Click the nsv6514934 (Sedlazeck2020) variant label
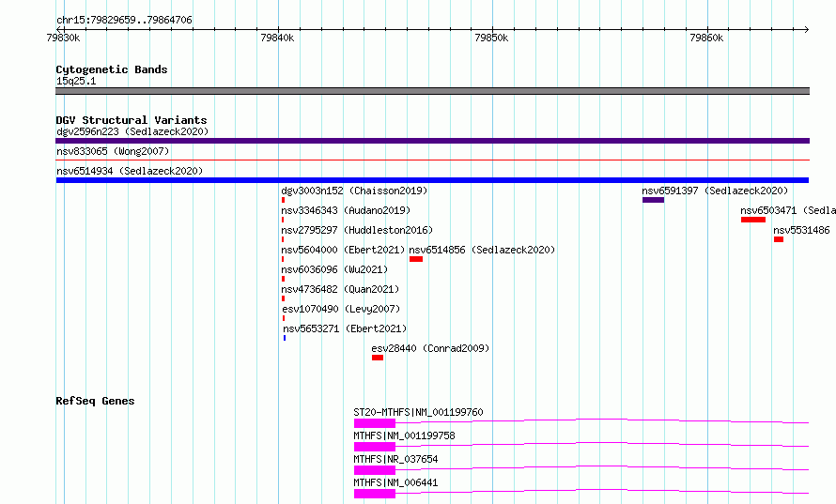 130,171
